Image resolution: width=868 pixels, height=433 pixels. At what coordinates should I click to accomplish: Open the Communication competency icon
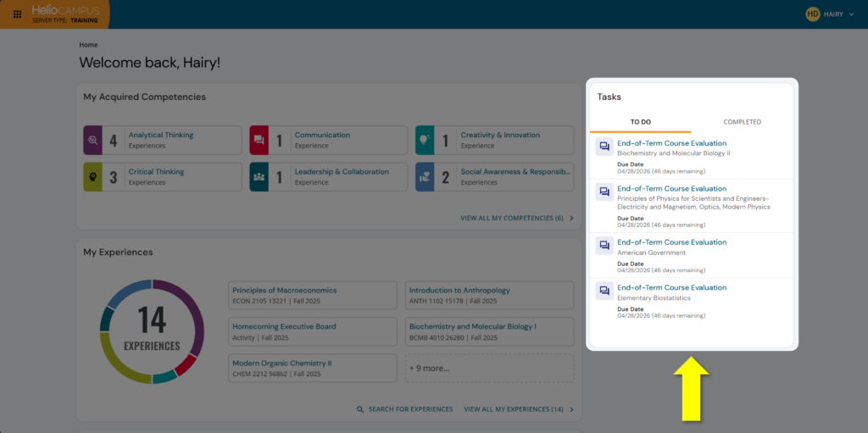tap(259, 140)
